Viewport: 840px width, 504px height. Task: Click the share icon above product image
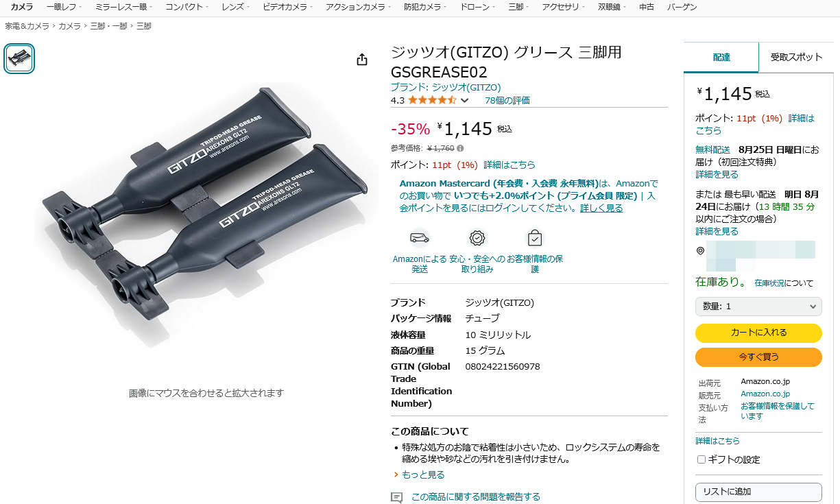[x=362, y=60]
